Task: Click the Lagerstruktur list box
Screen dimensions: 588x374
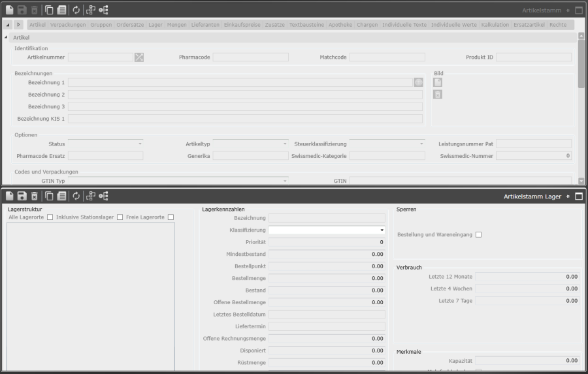Action: click(x=91, y=296)
